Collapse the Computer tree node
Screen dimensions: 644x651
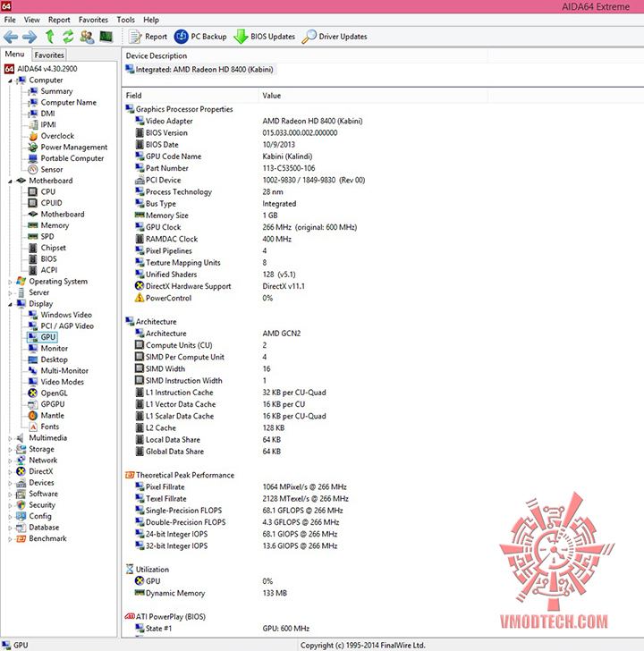tap(10, 80)
